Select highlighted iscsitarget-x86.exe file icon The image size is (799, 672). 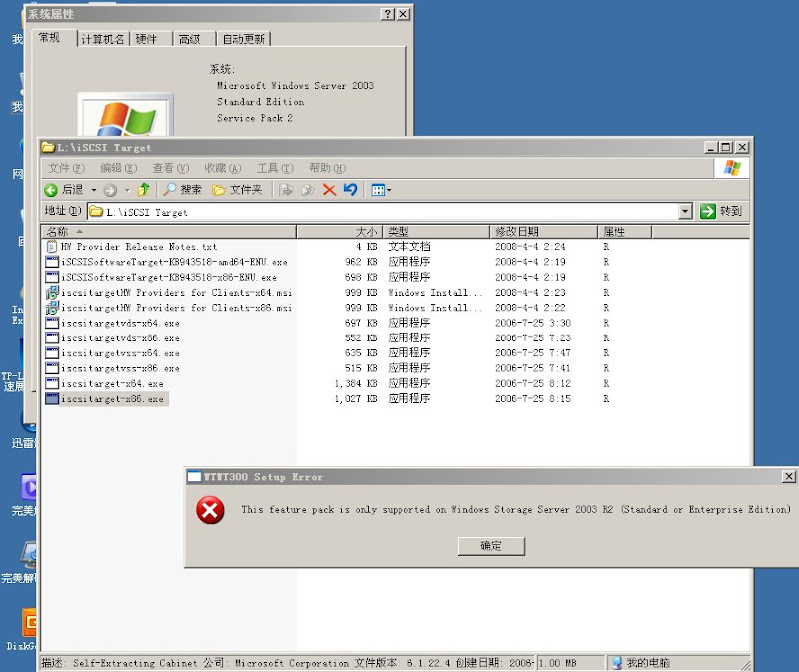[x=52, y=399]
